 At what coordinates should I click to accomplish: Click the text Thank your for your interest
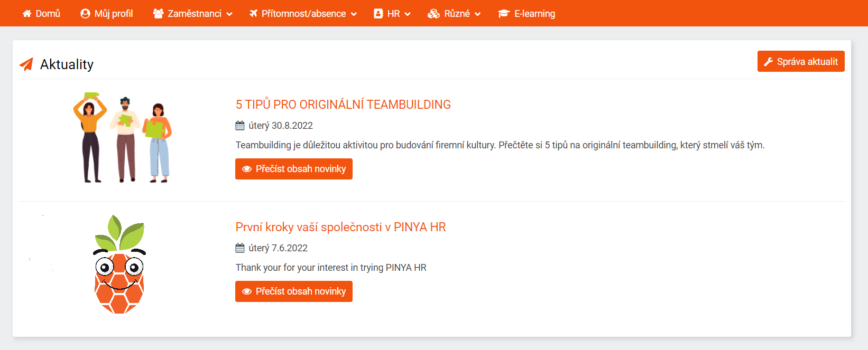pyautogui.click(x=331, y=268)
